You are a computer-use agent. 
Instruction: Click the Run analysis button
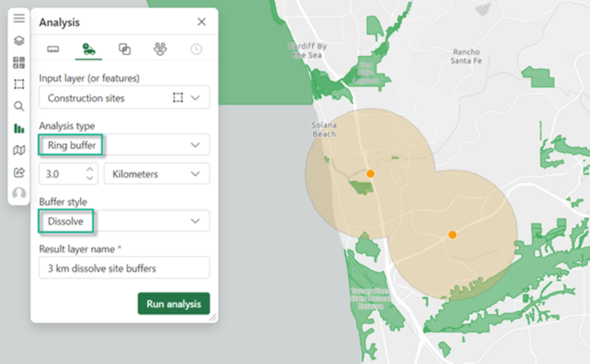tap(173, 304)
